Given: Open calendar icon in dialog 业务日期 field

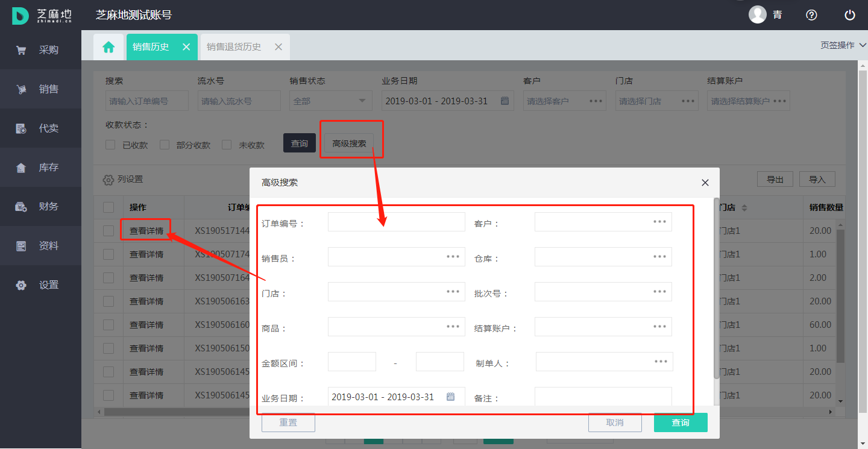Looking at the screenshot, I should click(450, 397).
